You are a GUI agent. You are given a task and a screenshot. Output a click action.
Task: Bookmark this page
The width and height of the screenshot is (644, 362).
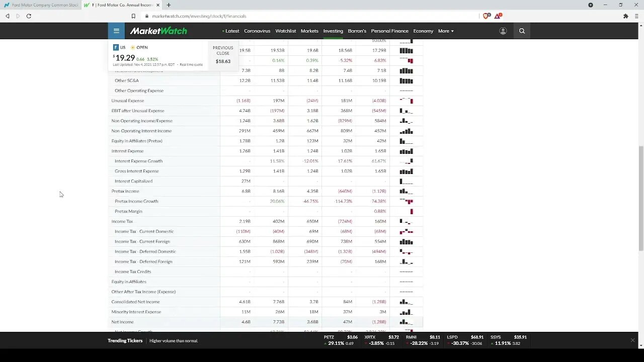[133, 16]
